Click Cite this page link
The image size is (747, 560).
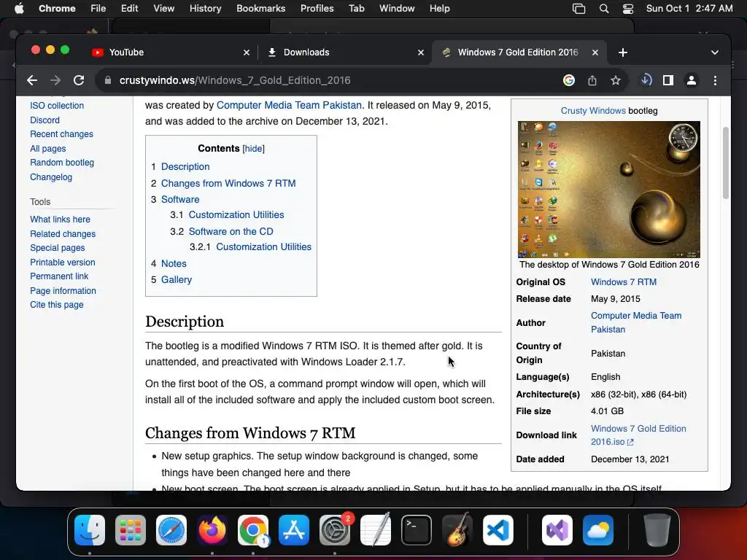pyautogui.click(x=57, y=305)
